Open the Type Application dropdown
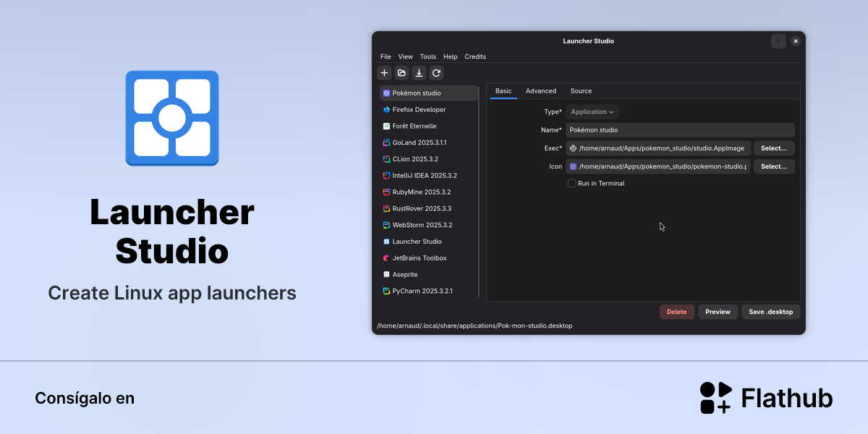 click(x=592, y=112)
